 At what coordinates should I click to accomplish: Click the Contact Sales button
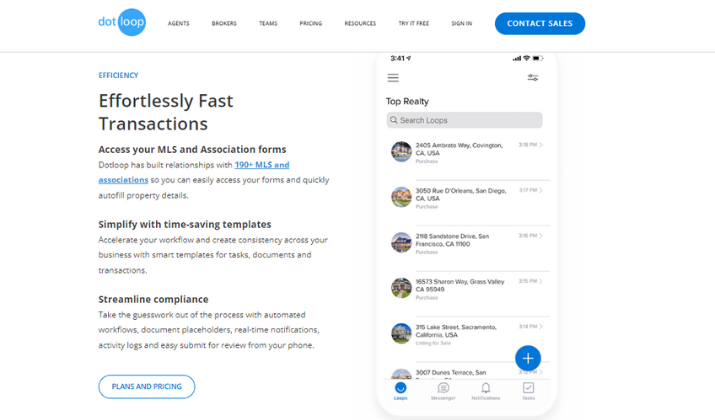(x=540, y=23)
